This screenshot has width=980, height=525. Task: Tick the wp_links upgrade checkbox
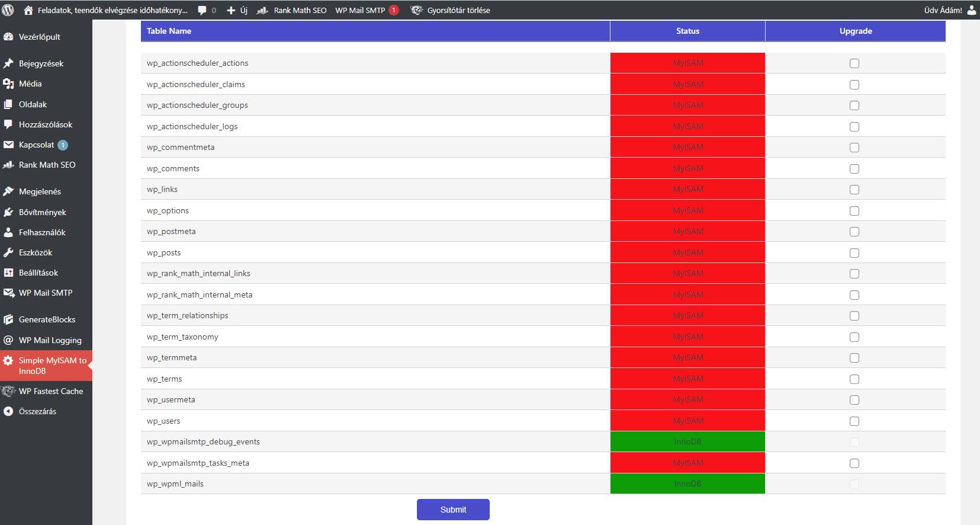pos(854,190)
